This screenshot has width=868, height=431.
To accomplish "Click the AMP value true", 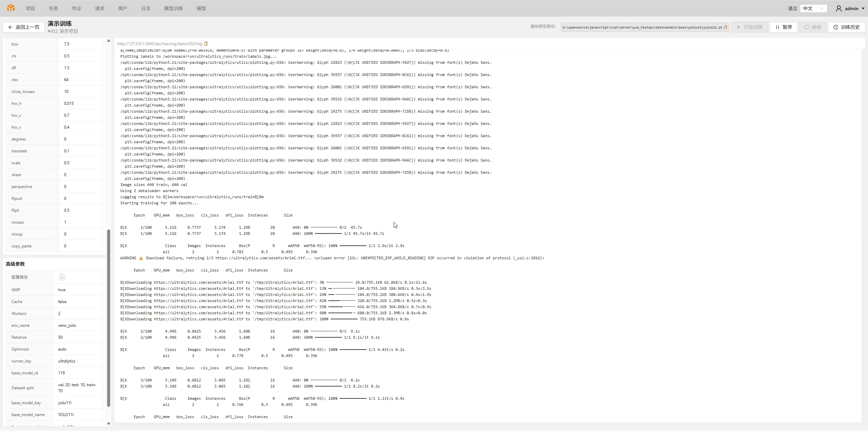I will [x=62, y=290].
